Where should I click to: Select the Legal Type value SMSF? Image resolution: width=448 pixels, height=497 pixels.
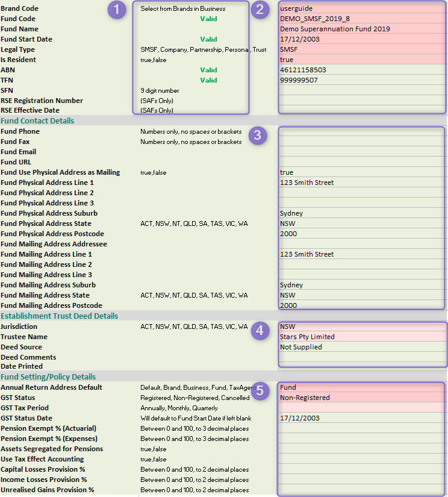click(362, 49)
